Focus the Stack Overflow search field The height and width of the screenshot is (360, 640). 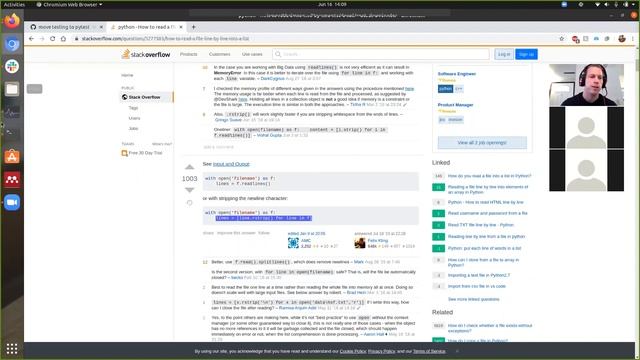pyautogui.click(x=380, y=54)
